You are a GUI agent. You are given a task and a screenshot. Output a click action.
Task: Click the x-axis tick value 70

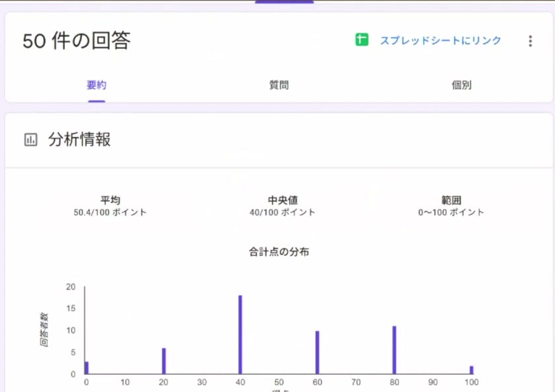click(x=356, y=382)
